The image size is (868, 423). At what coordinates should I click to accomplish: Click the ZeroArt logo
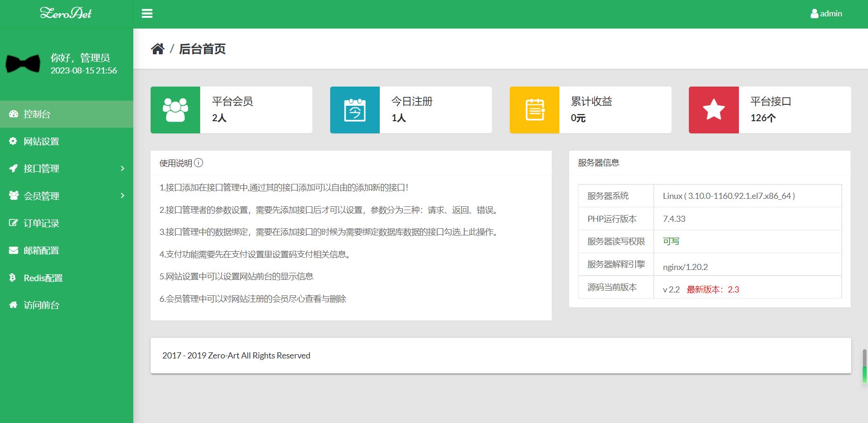point(66,13)
